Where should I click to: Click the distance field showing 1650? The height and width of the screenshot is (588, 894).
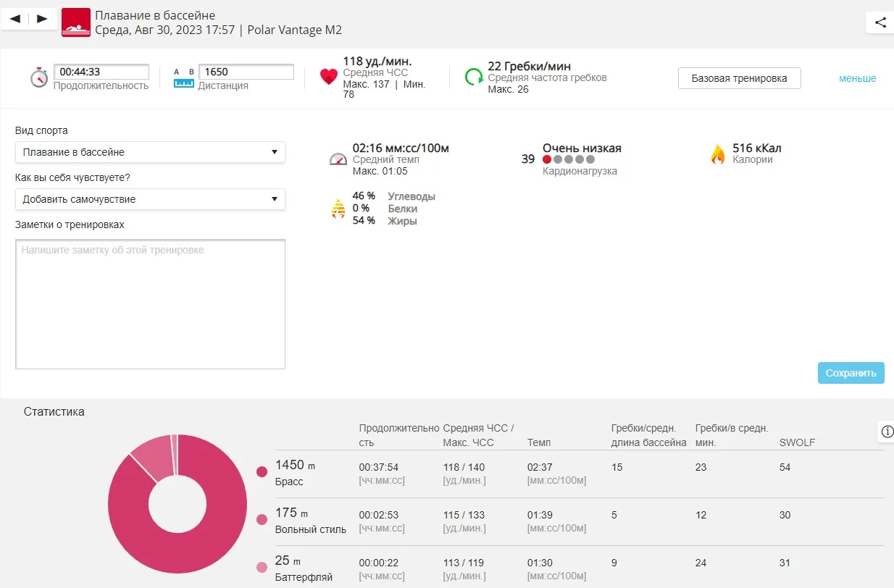pyautogui.click(x=246, y=72)
